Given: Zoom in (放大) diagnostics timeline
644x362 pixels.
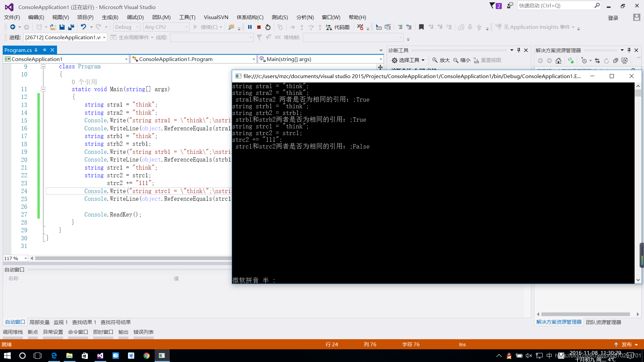Looking at the screenshot, I should click(441, 60).
